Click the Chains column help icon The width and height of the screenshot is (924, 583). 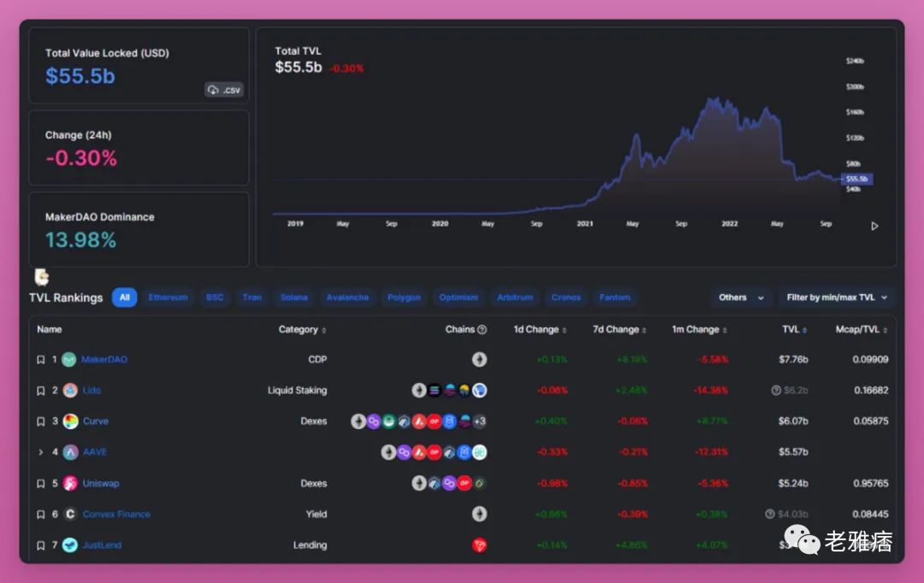[482, 330]
